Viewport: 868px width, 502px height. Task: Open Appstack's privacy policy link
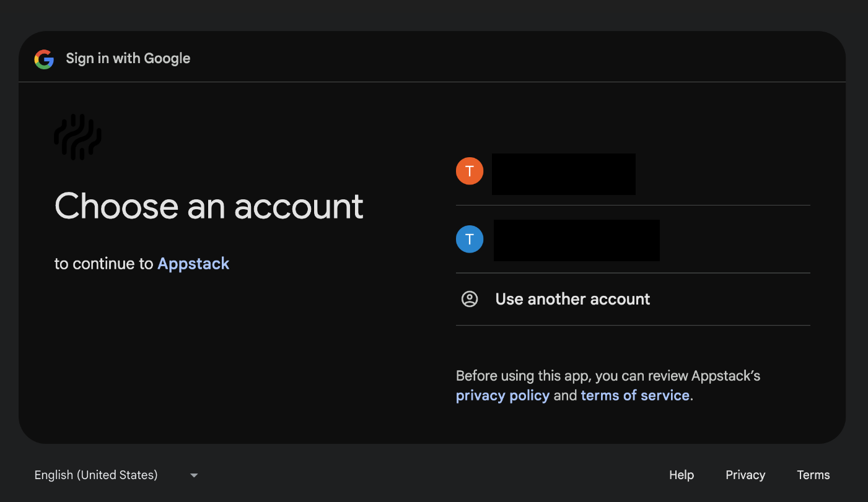click(x=502, y=396)
